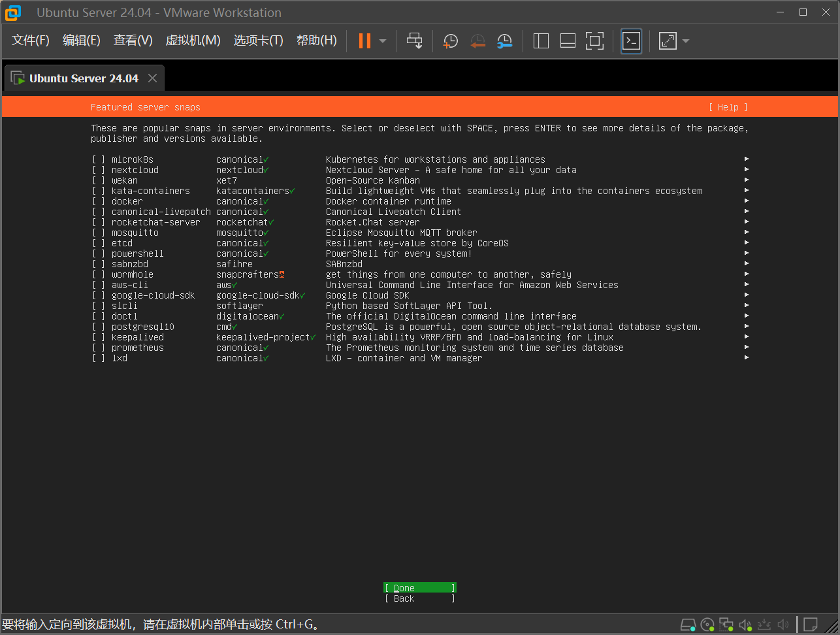Image resolution: width=840 pixels, height=635 pixels.
Task: Open the 编辑(E) menu
Action: click(82, 41)
